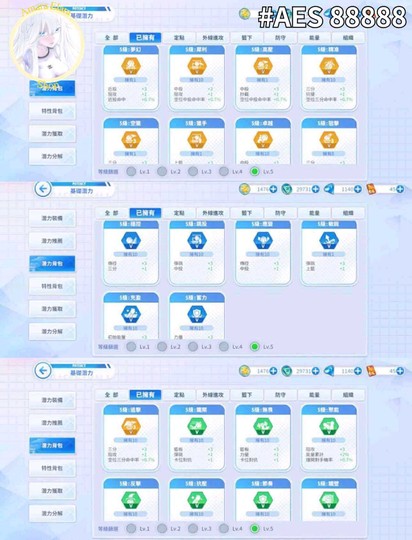Open the 外线进攻 tab in the bottom screenshot
Image resolution: width=412 pixels, height=540 pixels.
213,395
